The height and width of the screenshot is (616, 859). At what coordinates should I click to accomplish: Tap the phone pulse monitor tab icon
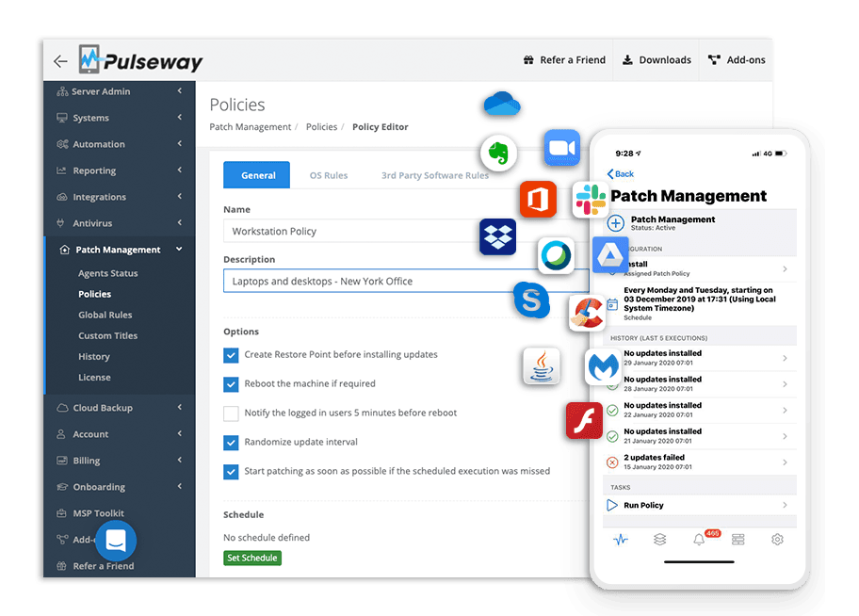click(620, 540)
